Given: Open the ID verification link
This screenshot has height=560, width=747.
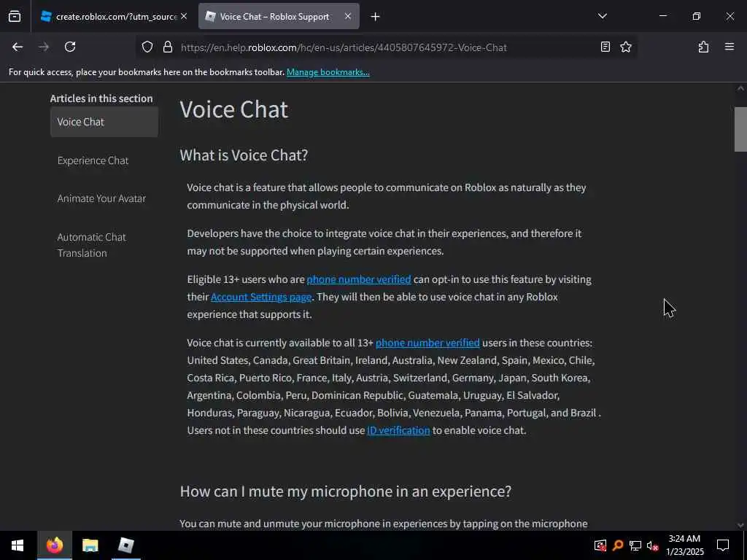Looking at the screenshot, I should pyautogui.click(x=398, y=430).
